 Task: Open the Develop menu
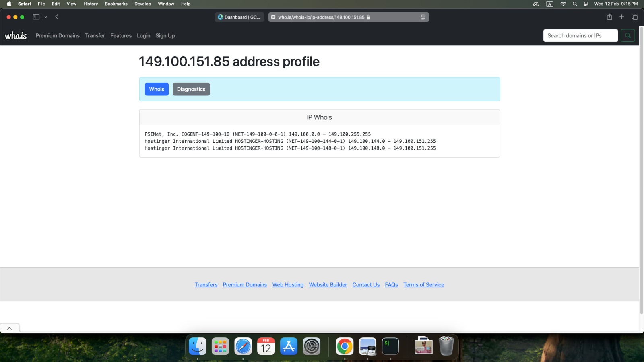coord(142,4)
